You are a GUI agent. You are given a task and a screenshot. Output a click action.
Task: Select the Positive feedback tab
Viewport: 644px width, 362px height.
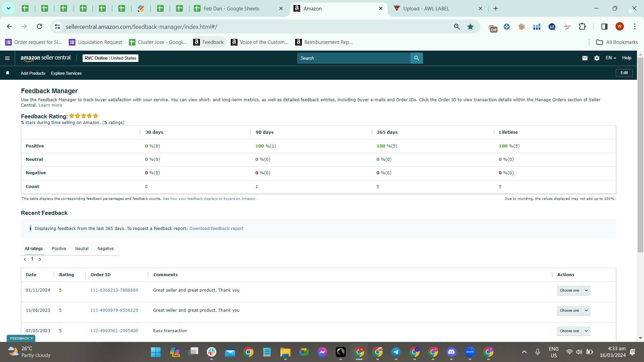[59, 249]
